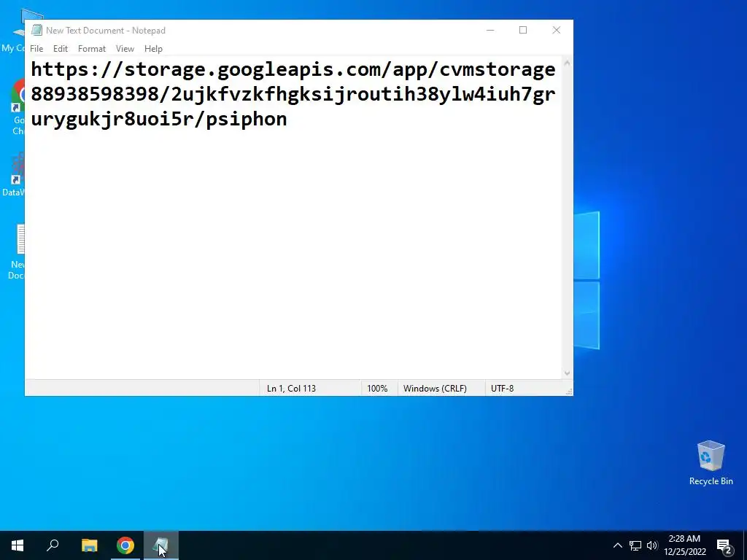The width and height of the screenshot is (747, 560).
Task: Open the Format menu in Notepad
Action: (91, 49)
